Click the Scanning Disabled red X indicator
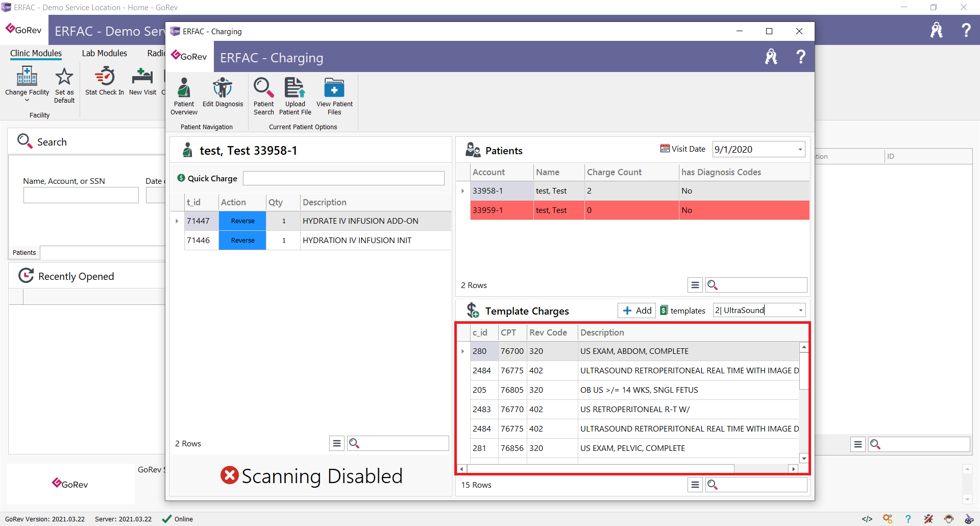The image size is (980, 526). click(x=230, y=475)
